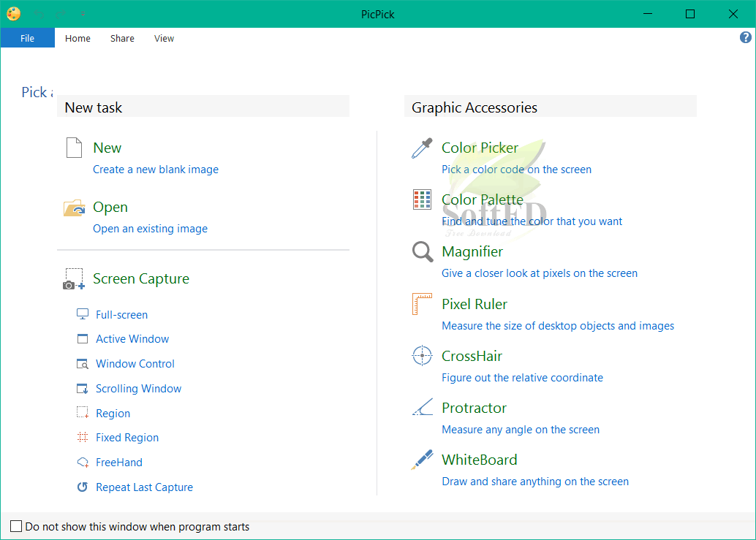Click 'Figure out the relative coordinate' text
Viewport: 756px width, 540px height.
tap(522, 378)
